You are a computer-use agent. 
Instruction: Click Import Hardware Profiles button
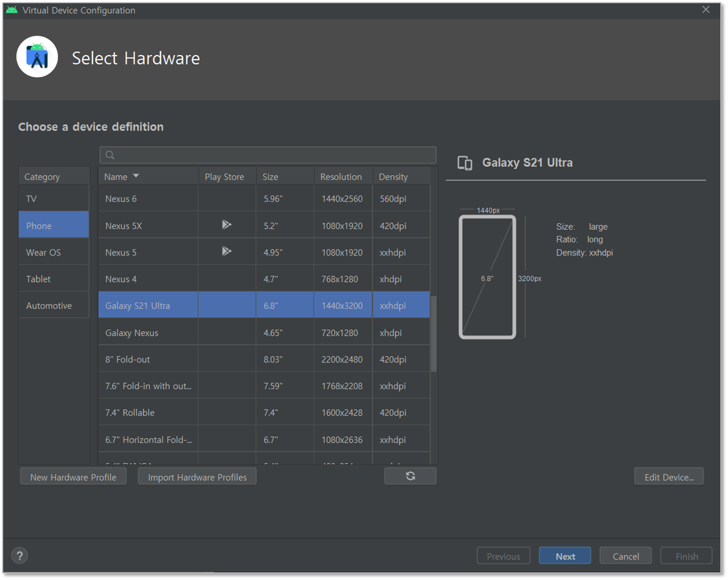pos(197,477)
